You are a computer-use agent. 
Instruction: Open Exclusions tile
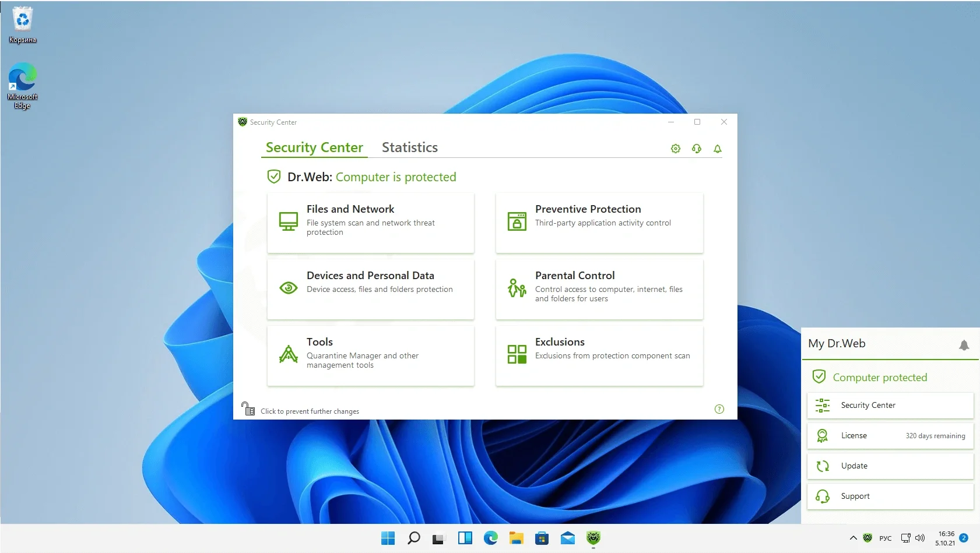(599, 355)
